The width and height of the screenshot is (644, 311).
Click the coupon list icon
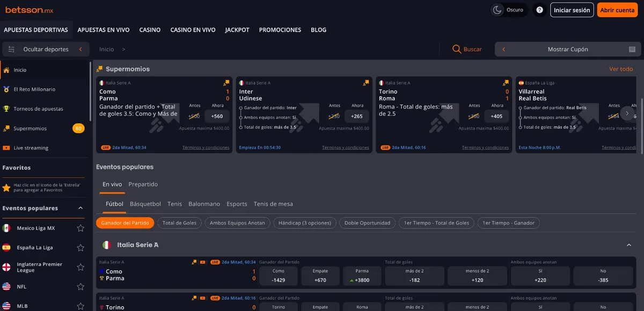point(632,49)
